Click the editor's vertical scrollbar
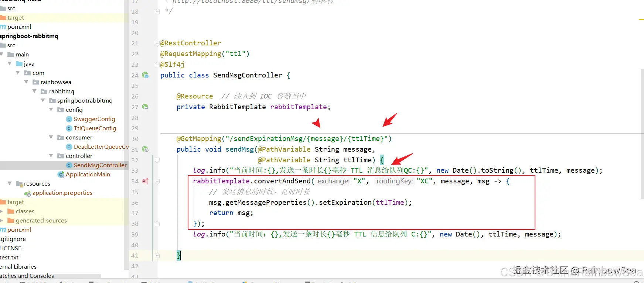 642,134
